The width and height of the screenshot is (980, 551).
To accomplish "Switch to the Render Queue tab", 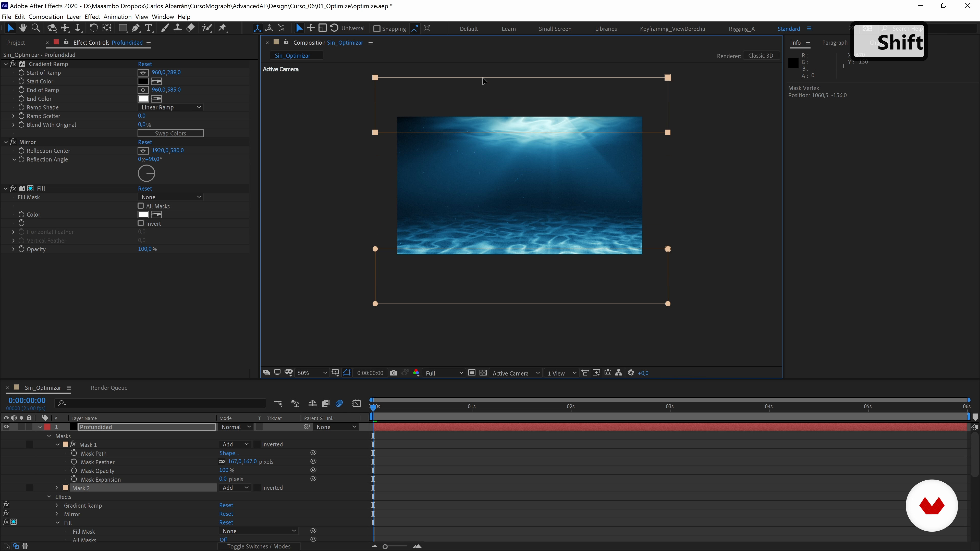I will click(109, 388).
